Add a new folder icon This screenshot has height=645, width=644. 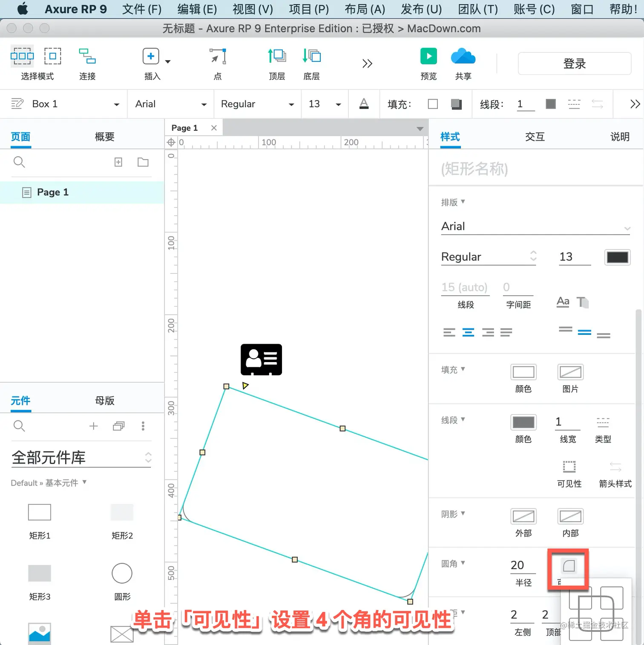click(143, 162)
